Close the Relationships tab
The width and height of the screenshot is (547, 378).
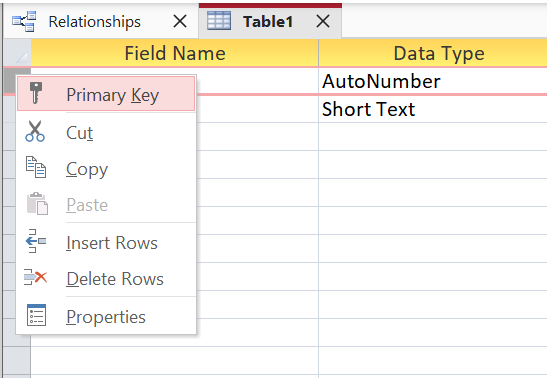[180, 22]
